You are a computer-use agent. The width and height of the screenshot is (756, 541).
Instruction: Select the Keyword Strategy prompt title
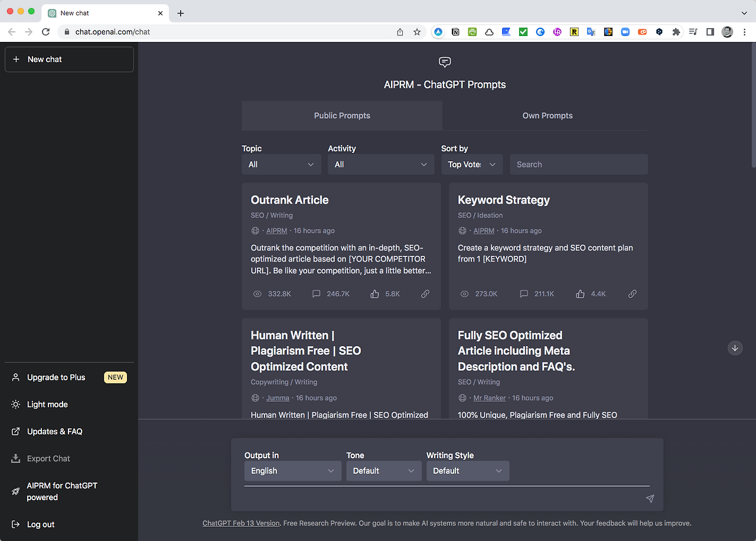[x=504, y=200]
